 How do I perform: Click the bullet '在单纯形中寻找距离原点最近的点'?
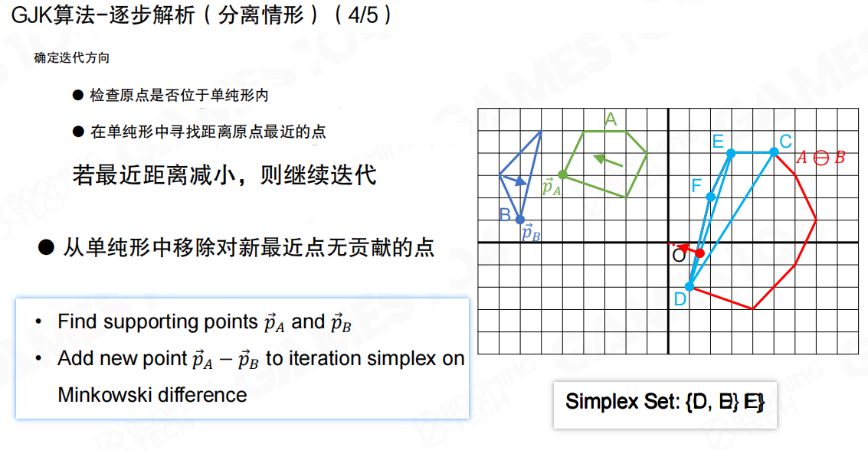pos(208,132)
